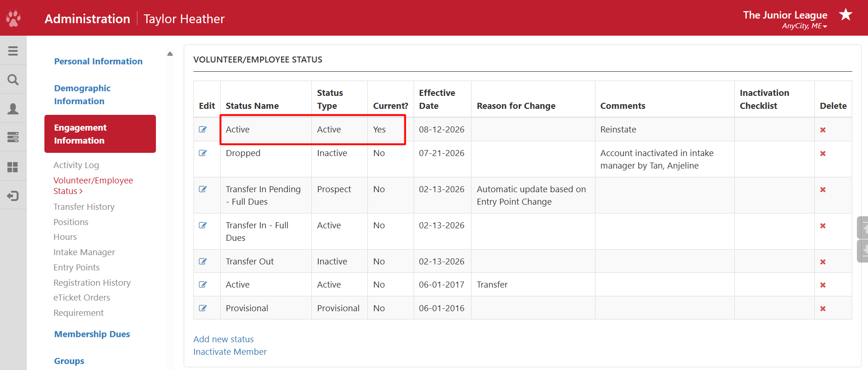
Task: Delete the Active status dated 08-12-2026
Action: pos(823,130)
